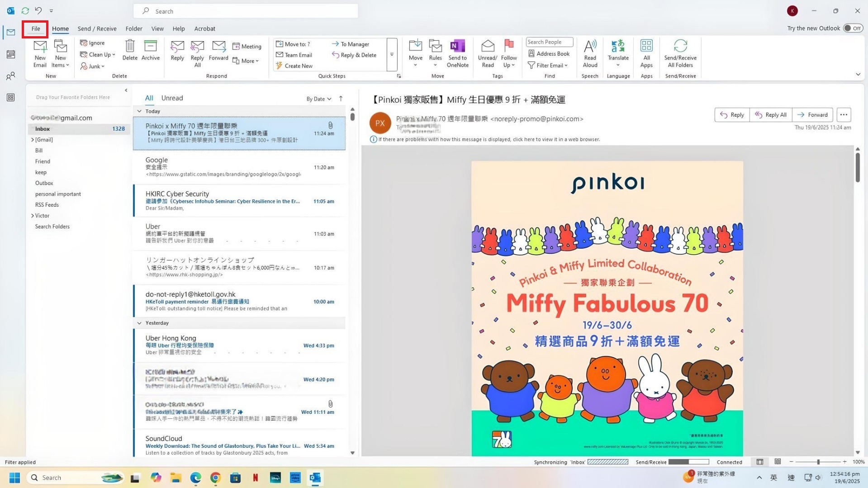Show Unread messages only
The height and width of the screenshot is (488, 868).
point(172,98)
